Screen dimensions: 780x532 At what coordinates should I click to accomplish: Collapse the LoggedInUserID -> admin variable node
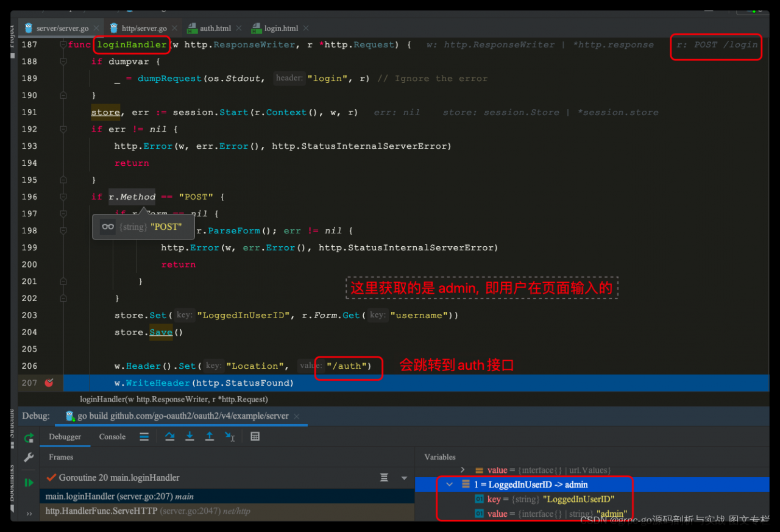[450, 484]
